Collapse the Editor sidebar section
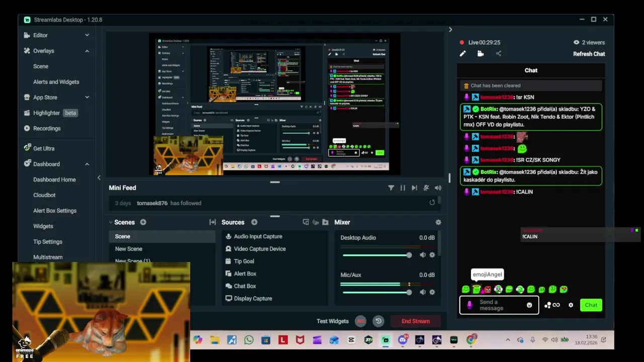The image size is (644, 362). (x=87, y=35)
